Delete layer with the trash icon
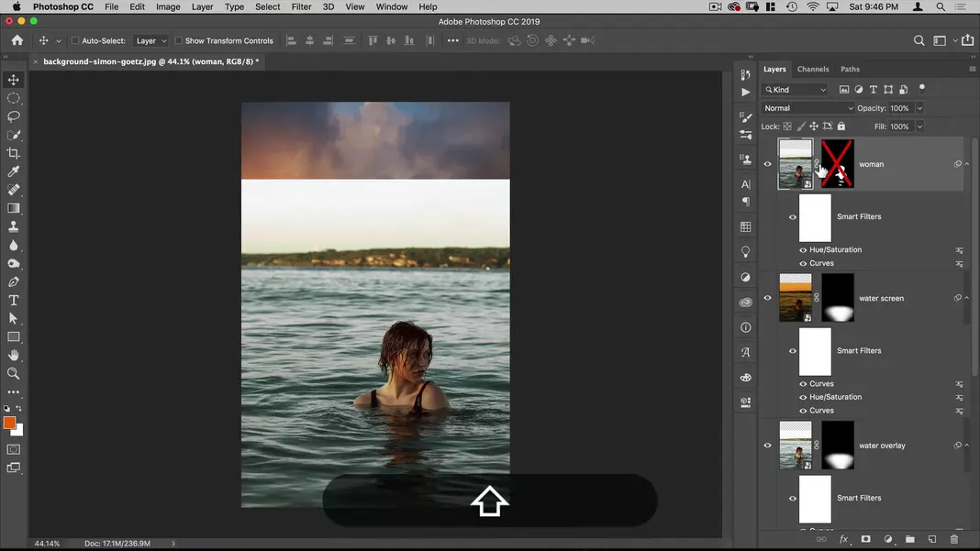Screen dimensions: 980x551 (953, 539)
